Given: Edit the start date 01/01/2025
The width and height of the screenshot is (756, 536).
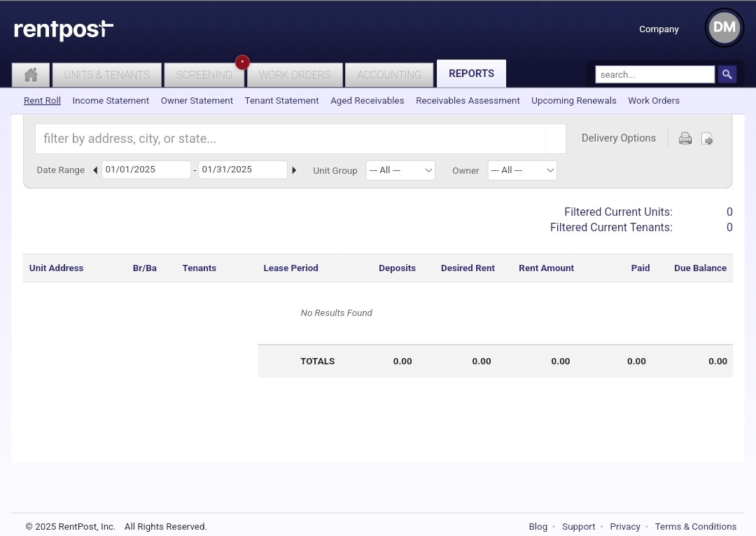Looking at the screenshot, I should [146, 170].
